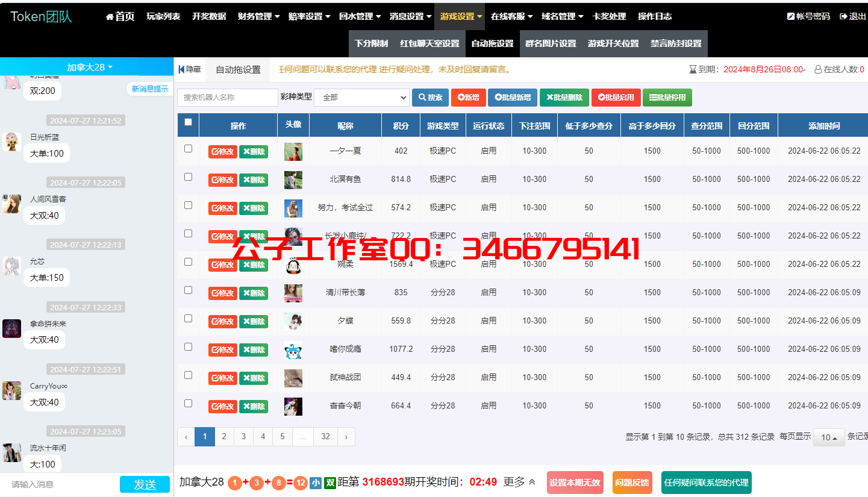
Task: Open the 玩家列表 menu item
Action: 163,16
